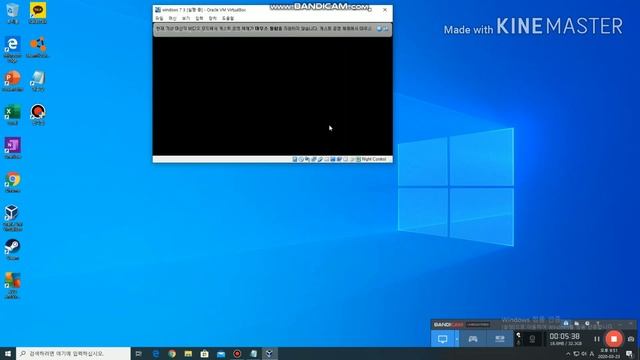Click inside the black VM screen
Screen dimensions: 640x360
tap(273, 96)
